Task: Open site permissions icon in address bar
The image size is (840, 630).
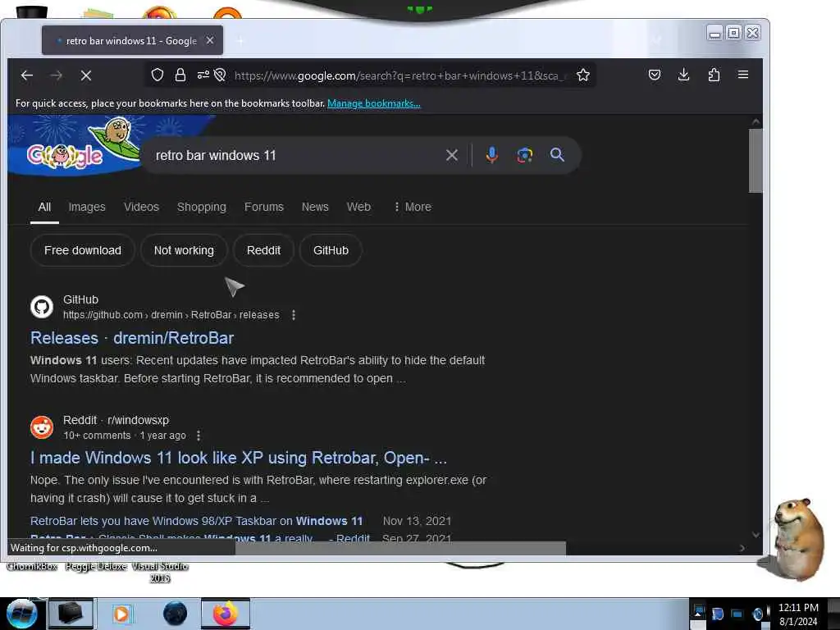Action: (x=203, y=75)
